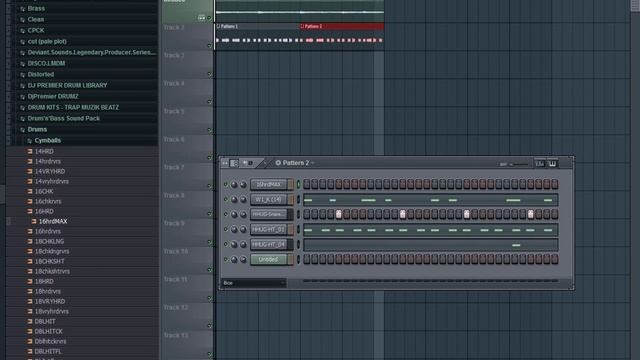This screenshot has height=360, width=640.
Task: Click the Track 1 mode icon in playlist
Action: 202,18
